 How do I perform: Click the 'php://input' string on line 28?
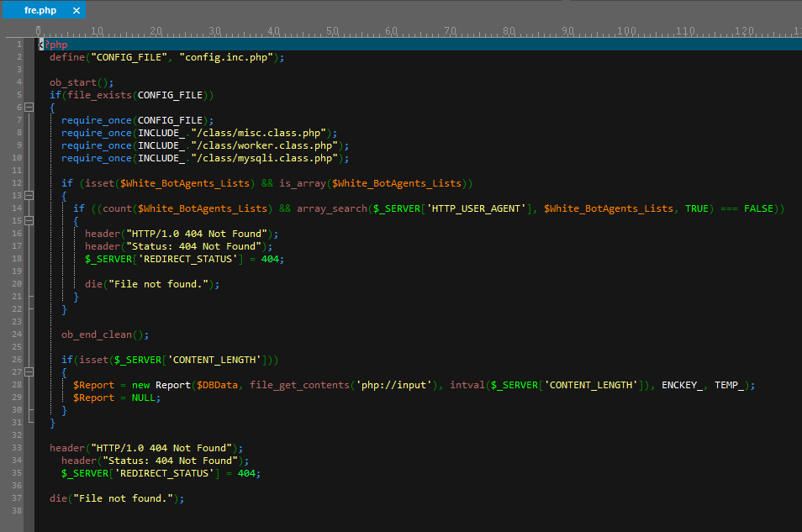(393, 385)
